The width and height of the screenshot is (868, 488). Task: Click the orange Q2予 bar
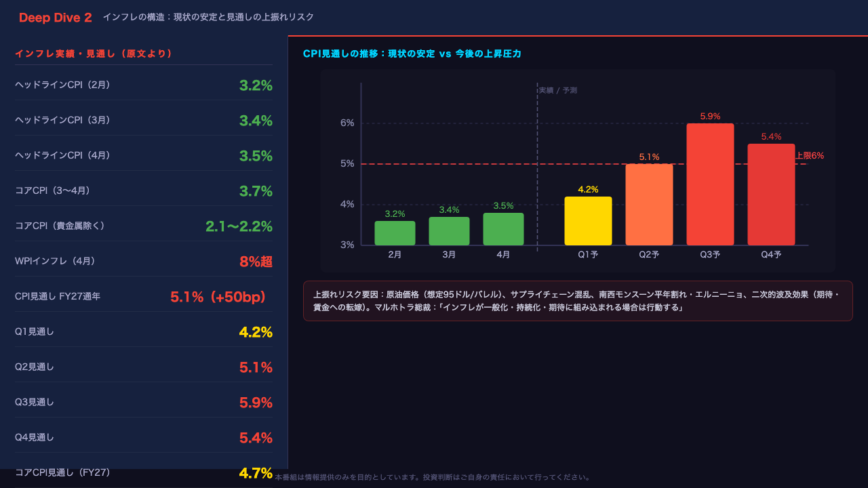649,205
